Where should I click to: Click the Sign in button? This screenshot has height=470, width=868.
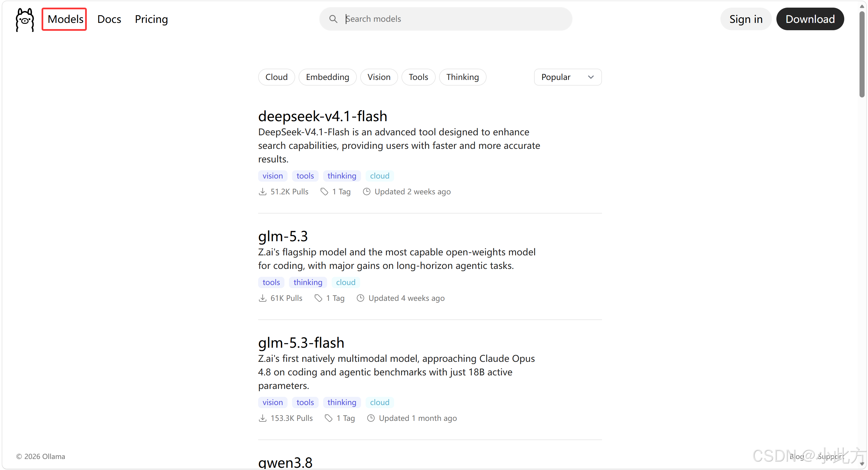(746, 19)
